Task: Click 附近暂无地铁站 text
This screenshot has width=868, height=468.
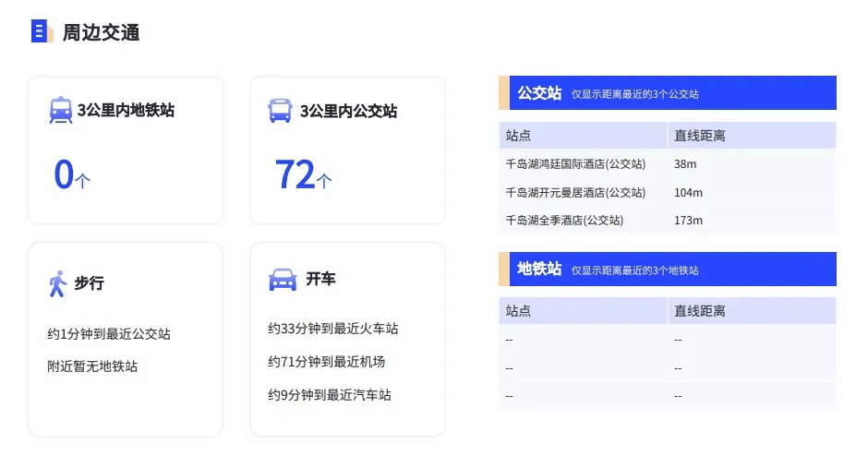Action: pos(92,366)
